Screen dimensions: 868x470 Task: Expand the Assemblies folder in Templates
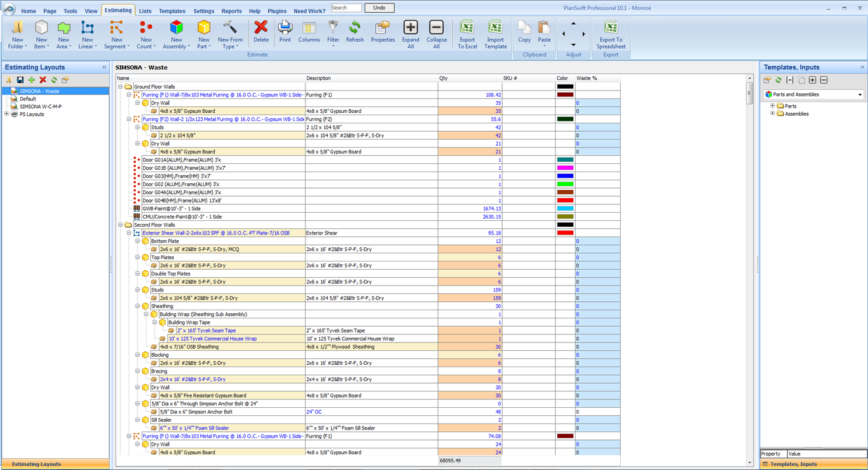pyautogui.click(x=772, y=113)
